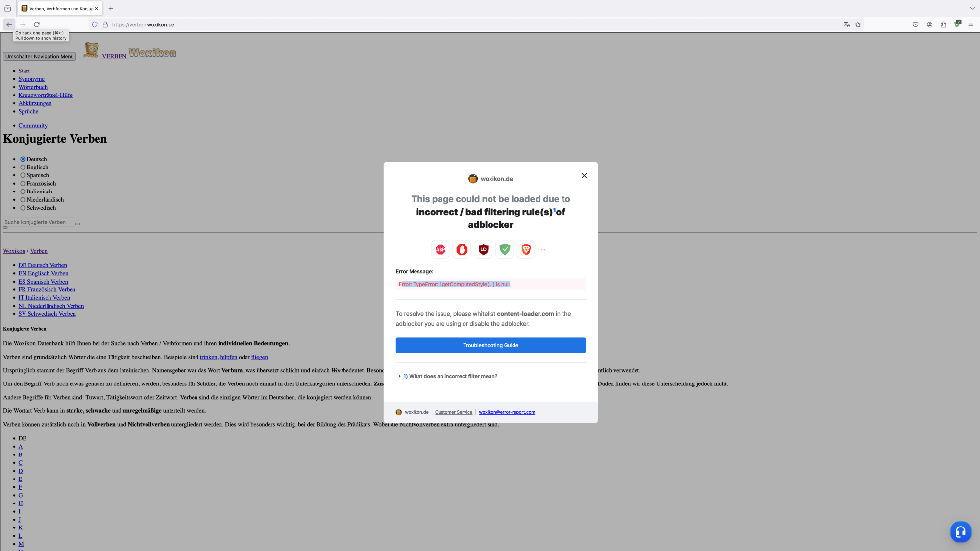The image size is (980, 551).
Task: Select the Deutsch radio button
Action: click(23, 159)
